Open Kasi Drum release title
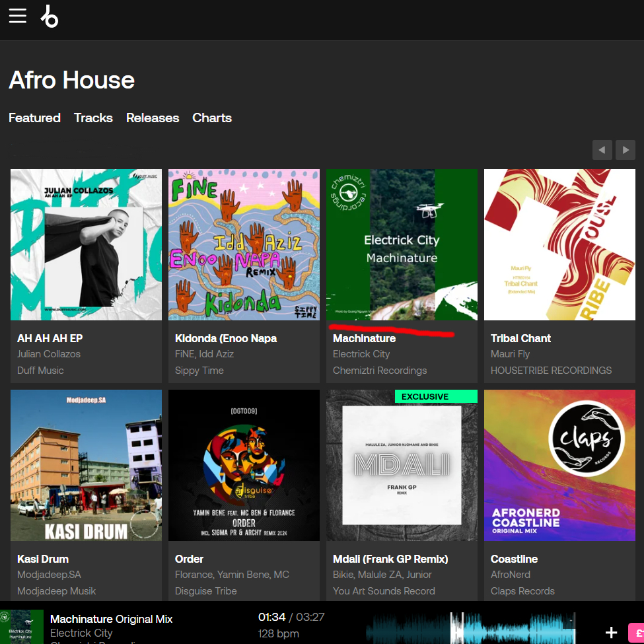 (x=43, y=559)
